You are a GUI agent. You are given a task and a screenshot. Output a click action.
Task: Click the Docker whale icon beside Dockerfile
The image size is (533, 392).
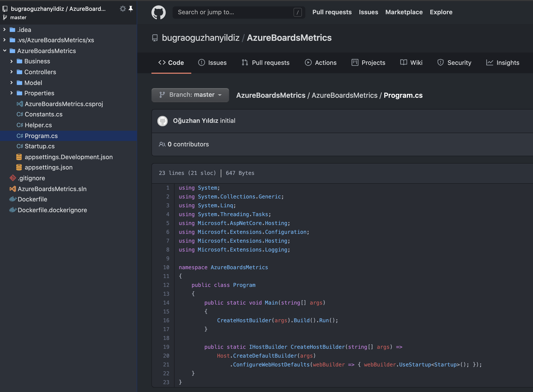pyautogui.click(x=13, y=199)
